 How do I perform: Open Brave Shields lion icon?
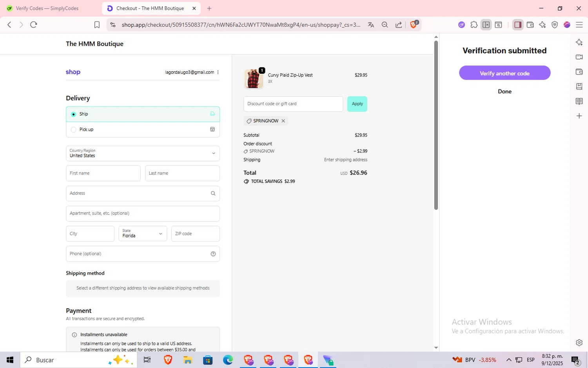[414, 24]
